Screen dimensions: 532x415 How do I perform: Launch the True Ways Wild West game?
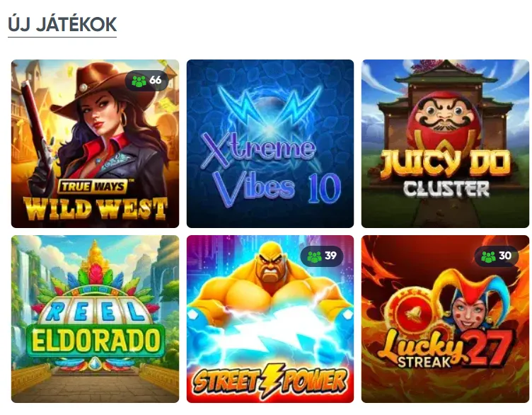pyautogui.click(x=95, y=144)
